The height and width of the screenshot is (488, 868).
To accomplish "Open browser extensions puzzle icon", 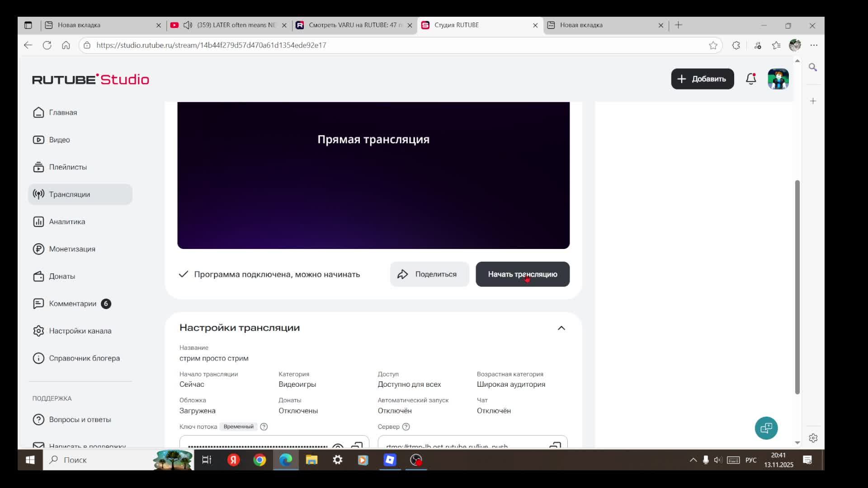I will click(x=736, y=45).
